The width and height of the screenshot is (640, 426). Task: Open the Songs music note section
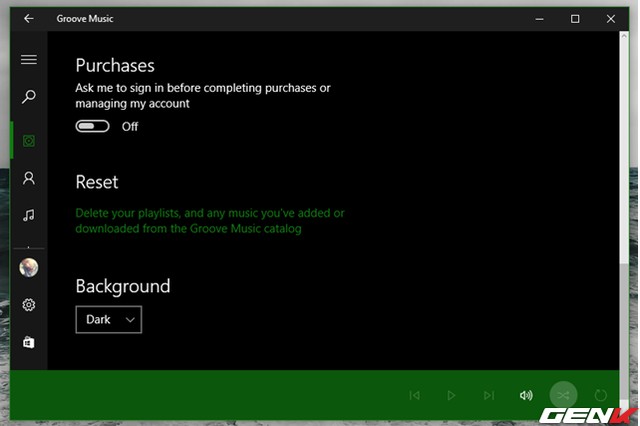[29, 215]
